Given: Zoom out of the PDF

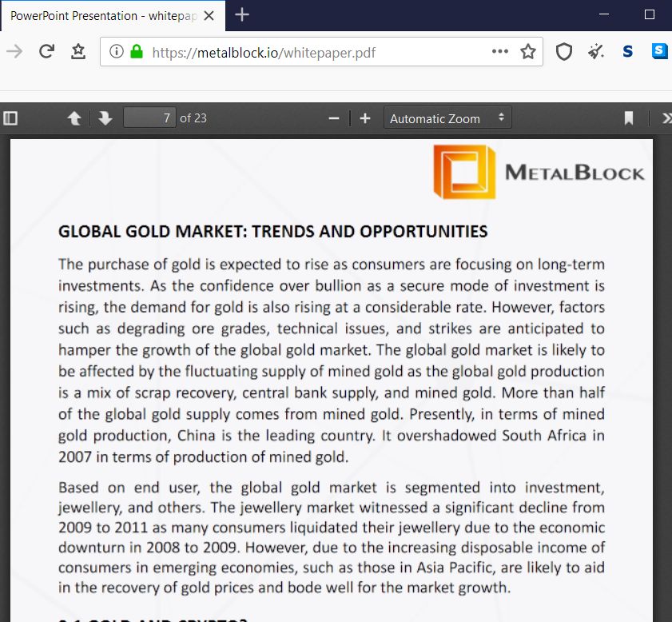Looking at the screenshot, I should [334, 118].
